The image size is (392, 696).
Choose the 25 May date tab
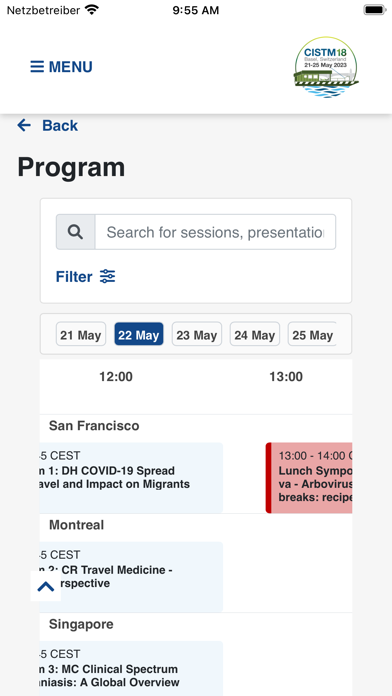pos(312,334)
